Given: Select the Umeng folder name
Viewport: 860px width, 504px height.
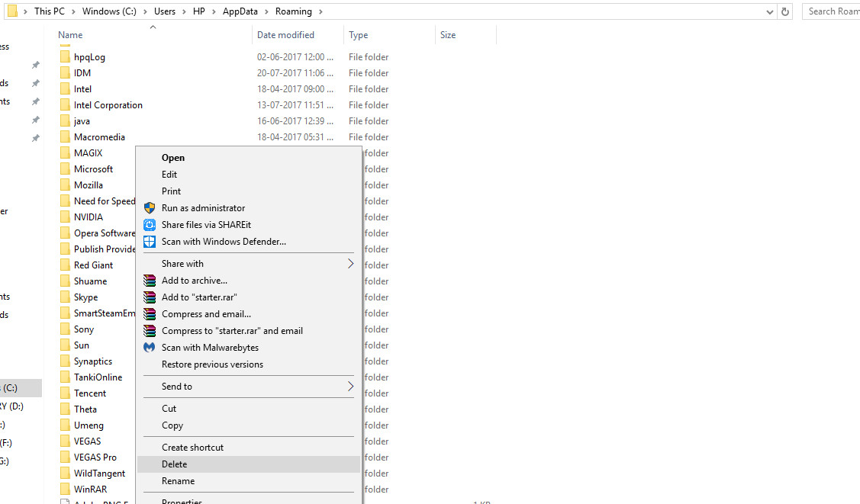Looking at the screenshot, I should coord(89,425).
